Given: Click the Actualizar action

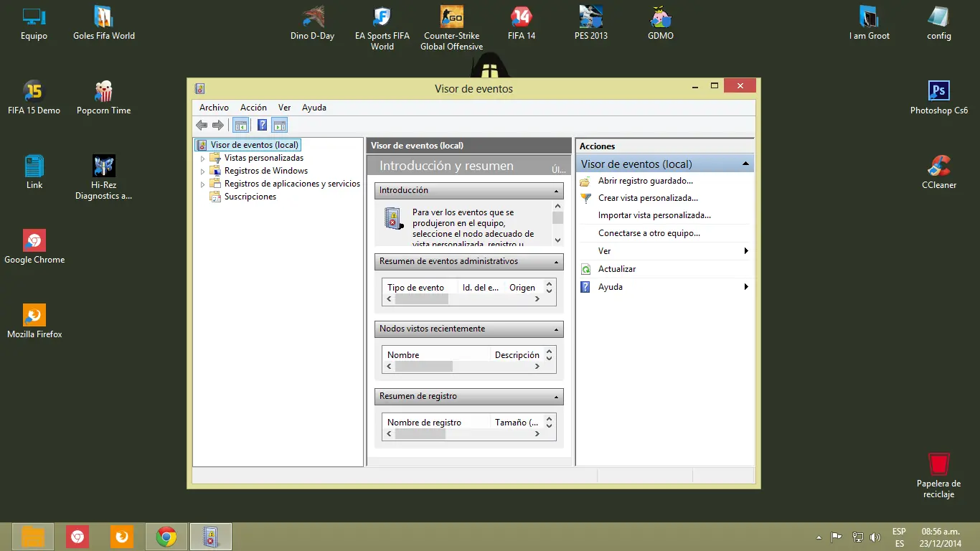Looking at the screenshot, I should click(617, 269).
